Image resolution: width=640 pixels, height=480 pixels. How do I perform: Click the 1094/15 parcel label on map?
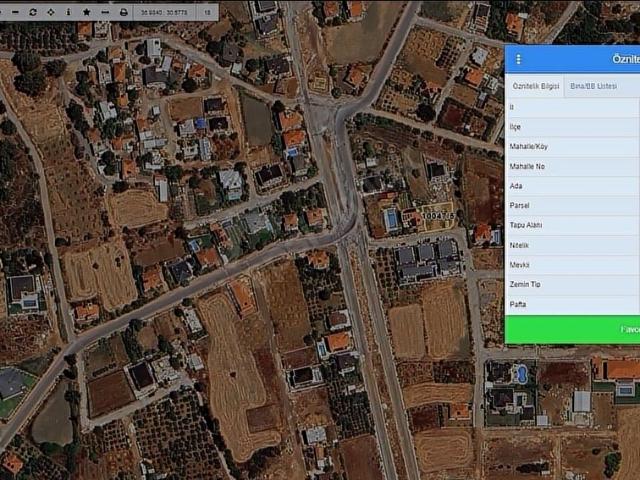pyautogui.click(x=437, y=215)
